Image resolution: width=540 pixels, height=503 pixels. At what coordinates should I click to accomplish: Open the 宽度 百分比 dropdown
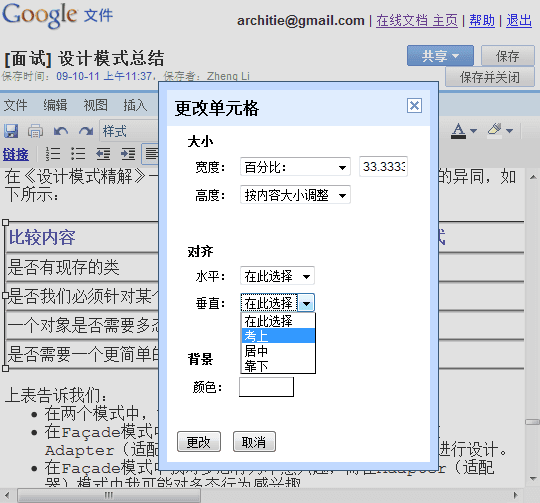click(x=295, y=167)
